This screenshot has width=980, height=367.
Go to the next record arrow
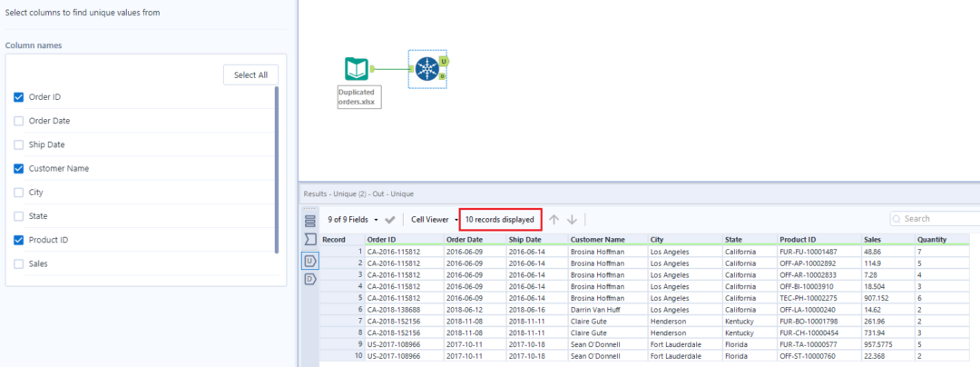point(572,219)
